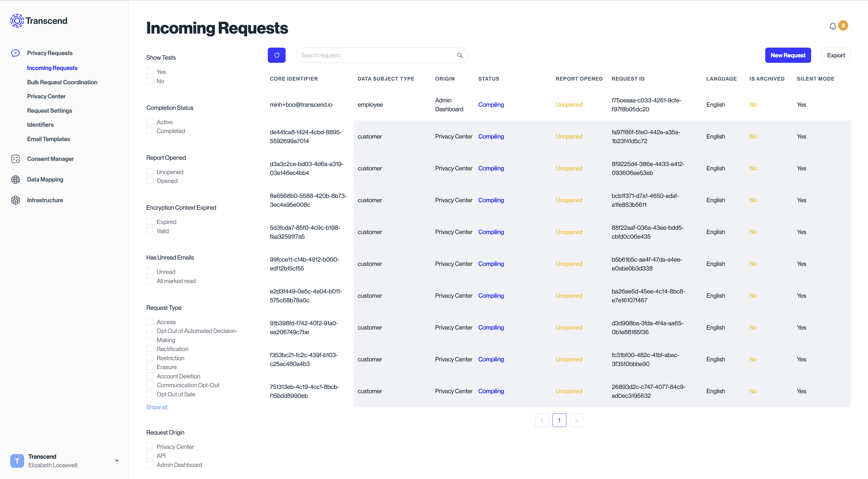This screenshot has width=868, height=479.
Task: Click the orange notification count badge
Action: point(843,26)
